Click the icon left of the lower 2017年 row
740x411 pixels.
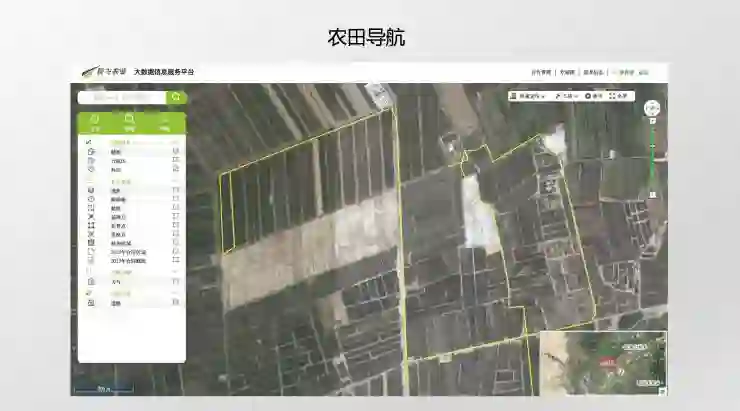click(91, 260)
